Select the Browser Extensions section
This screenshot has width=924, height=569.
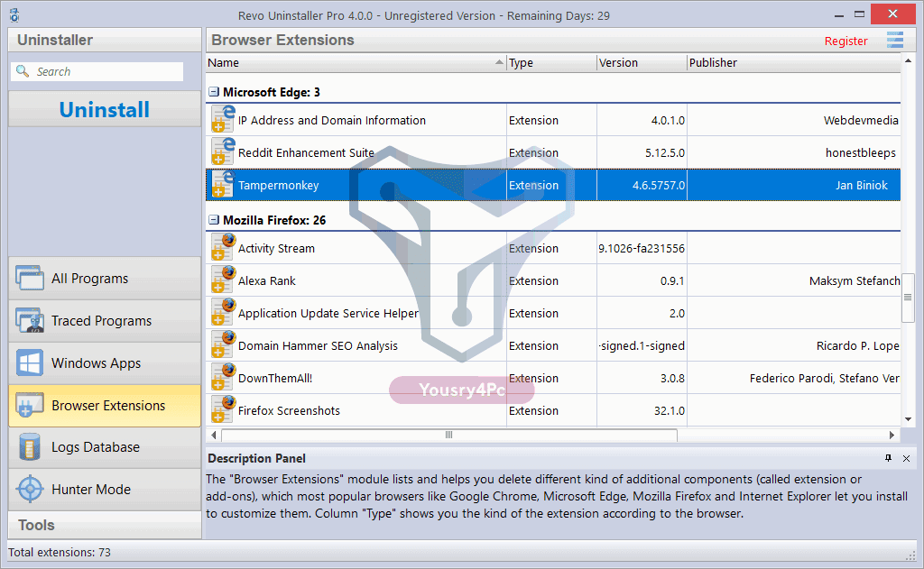click(x=105, y=405)
